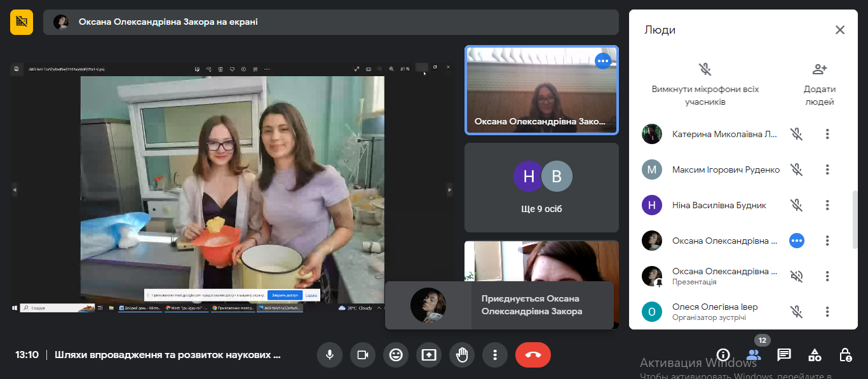Click the 'Скрыть' link in the shared screen
Screen dimensions: 868x379
pos(311,295)
